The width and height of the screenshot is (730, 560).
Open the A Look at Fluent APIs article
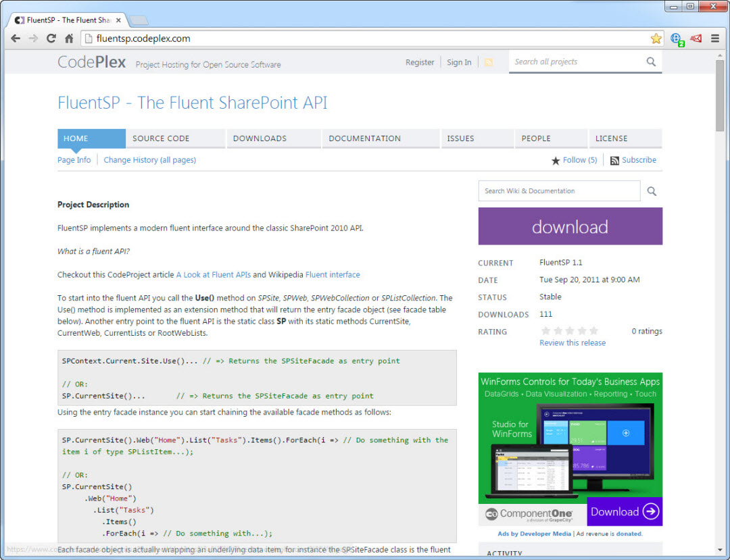pyautogui.click(x=213, y=275)
